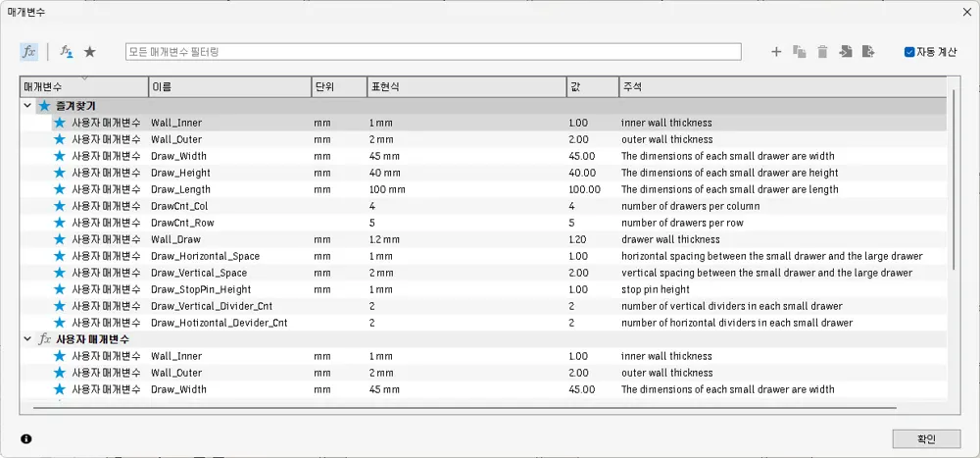This screenshot has height=458, width=980.
Task: Add a new user parameter with the plus icon
Action: point(776,52)
